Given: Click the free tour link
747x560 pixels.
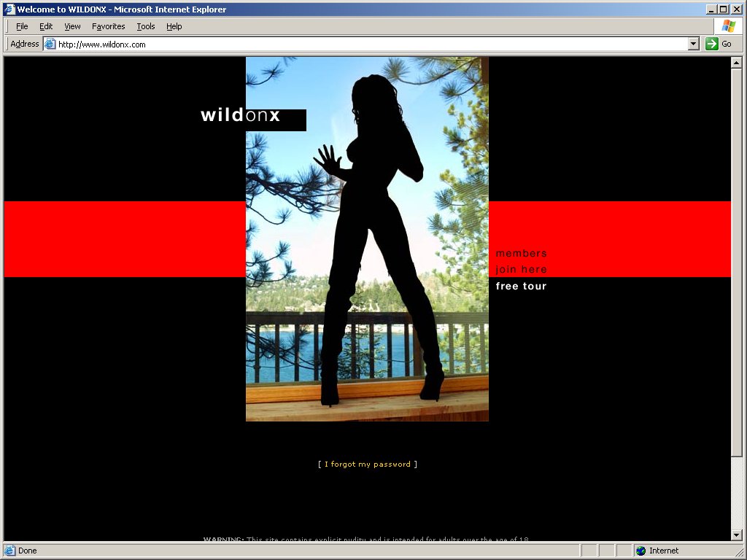Looking at the screenshot, I should pyautogui.click(x=521, y=286).
